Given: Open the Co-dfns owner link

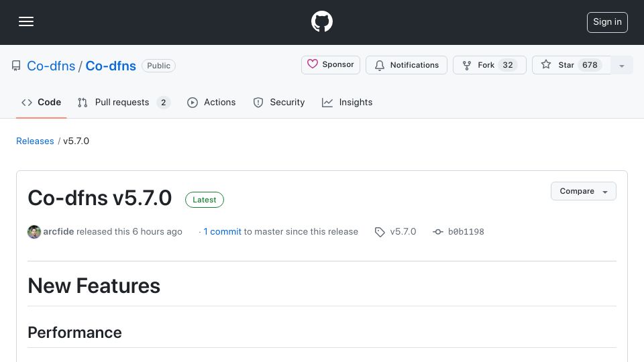Looking at the screenshot, I should [x=51, y=66].
